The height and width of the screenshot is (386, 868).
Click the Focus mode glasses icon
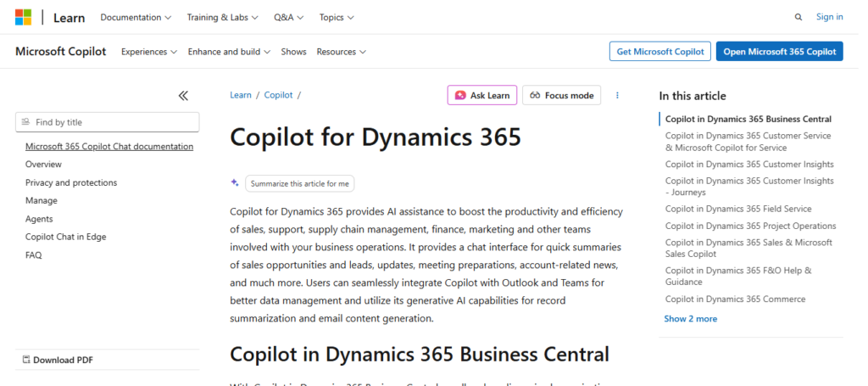tap(535, 95)
